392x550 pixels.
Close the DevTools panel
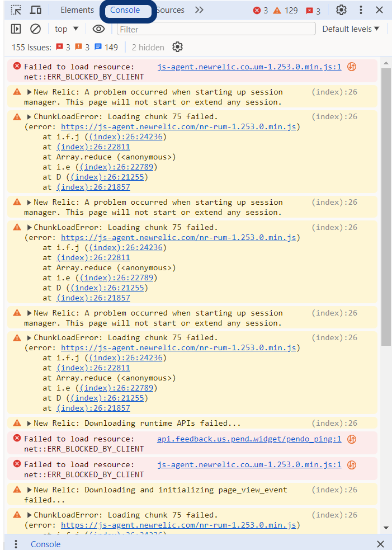point(379,10)
